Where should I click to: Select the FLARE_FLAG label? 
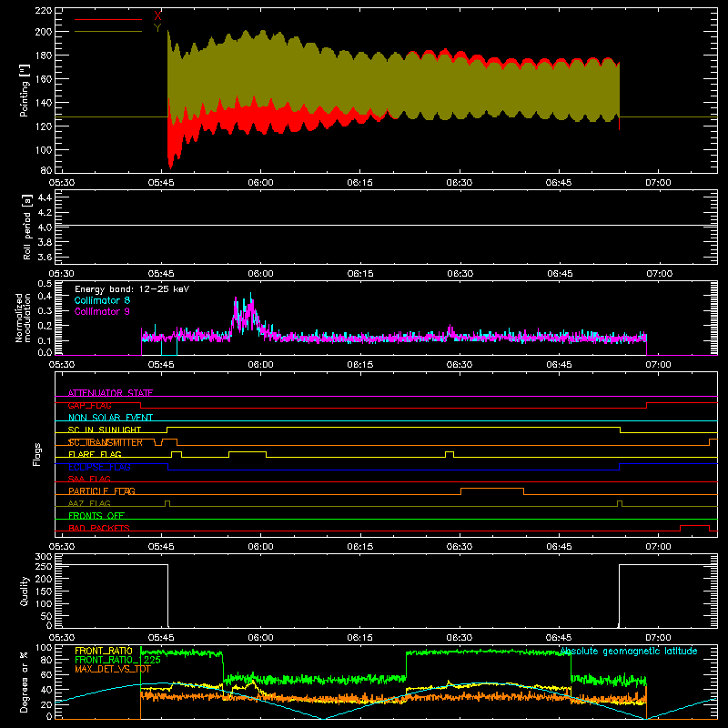(x=95, y=454)
